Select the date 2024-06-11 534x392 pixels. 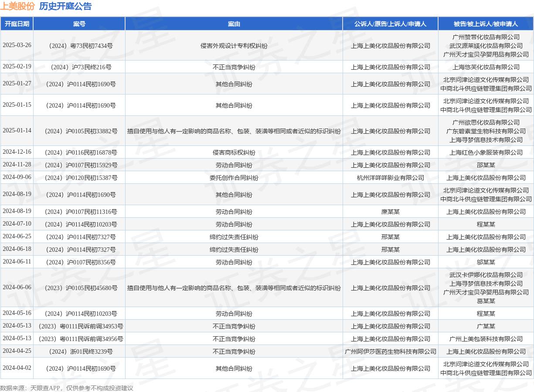point(17,262)
